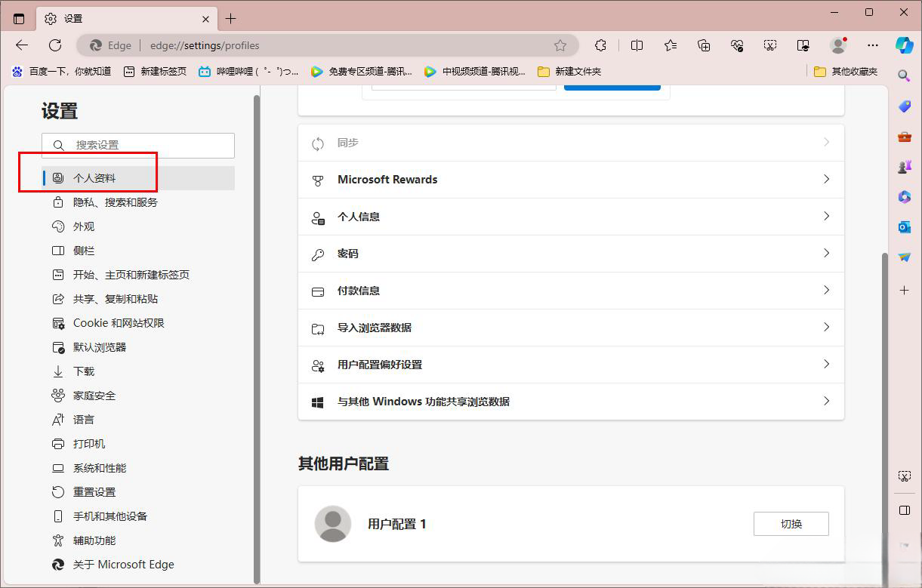Image resolution: width=922 pixels, height=588 pixels.
Task: Add this page to favorites star
Action: click(x=560, y=45)
